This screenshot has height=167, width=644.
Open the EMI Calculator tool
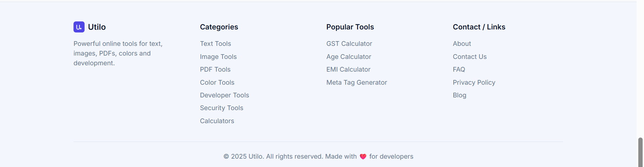point(348,70)
